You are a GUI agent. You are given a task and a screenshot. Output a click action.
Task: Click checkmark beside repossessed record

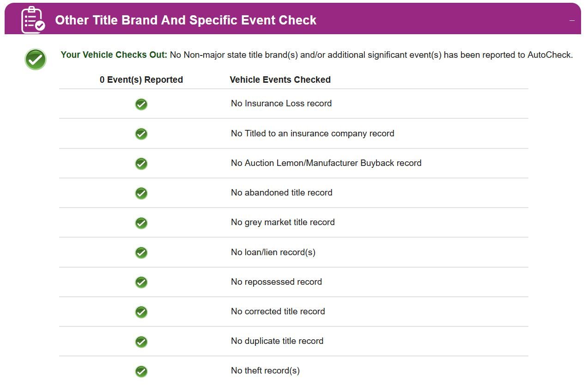click(141, 282)
